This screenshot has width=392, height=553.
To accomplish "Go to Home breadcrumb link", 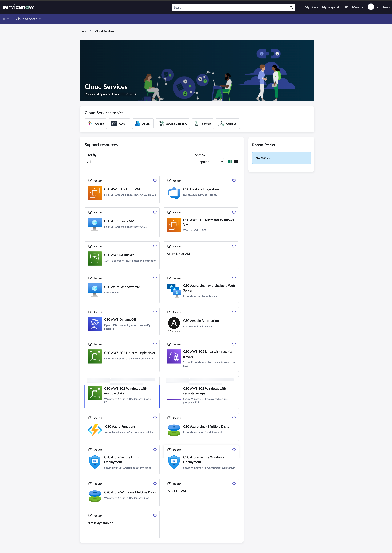I will (82, 31).
